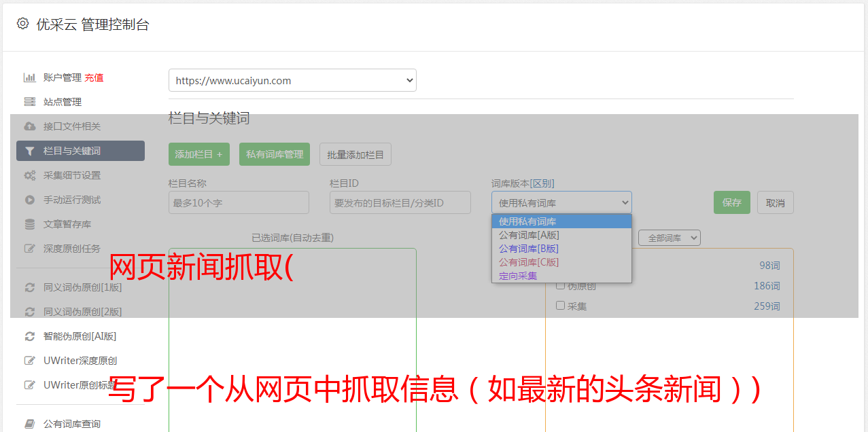Click the 批量添加栏目 button
The width and height of the screenshot is (868, 432).
pyautogui.click(x=355, y=154)
